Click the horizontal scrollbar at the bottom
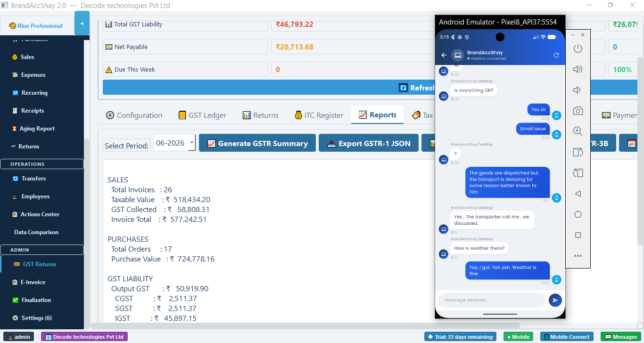The height and width of the screenshot is (343, 644). pos(305,326)
